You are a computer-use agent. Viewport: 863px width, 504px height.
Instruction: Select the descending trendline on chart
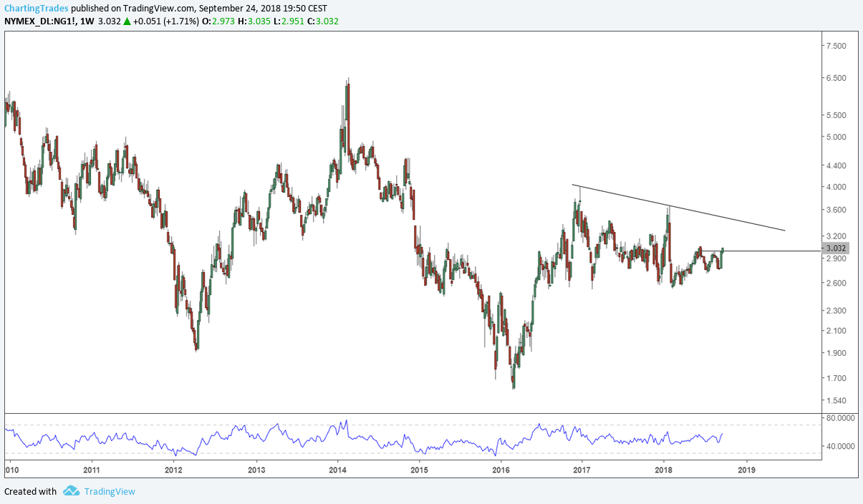click(x=680, y=208)
